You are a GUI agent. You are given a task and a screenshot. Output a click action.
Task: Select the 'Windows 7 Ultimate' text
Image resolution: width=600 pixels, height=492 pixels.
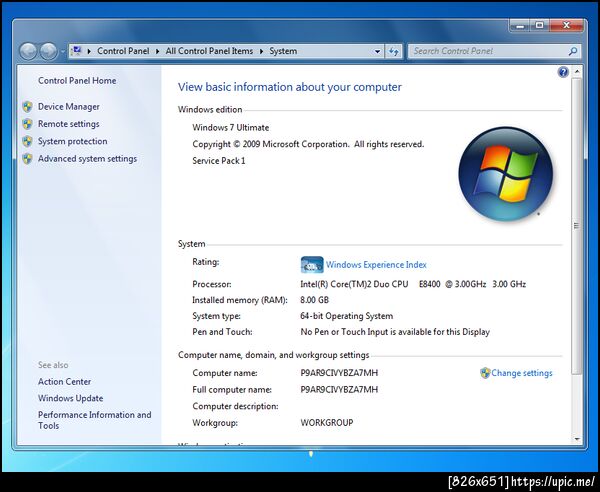pyautogui.click(x=231, y=127)
